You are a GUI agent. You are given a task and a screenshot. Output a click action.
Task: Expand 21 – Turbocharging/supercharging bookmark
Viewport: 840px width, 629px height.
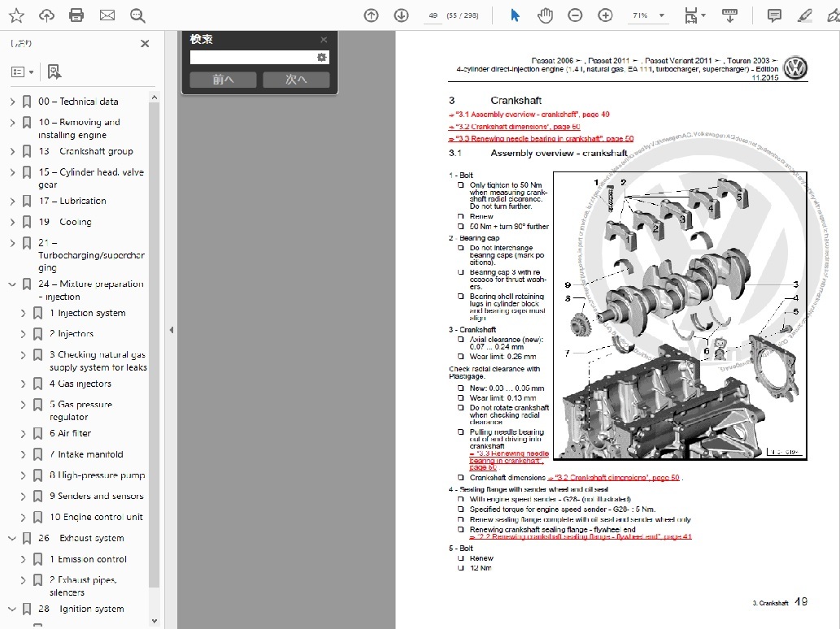12,243
